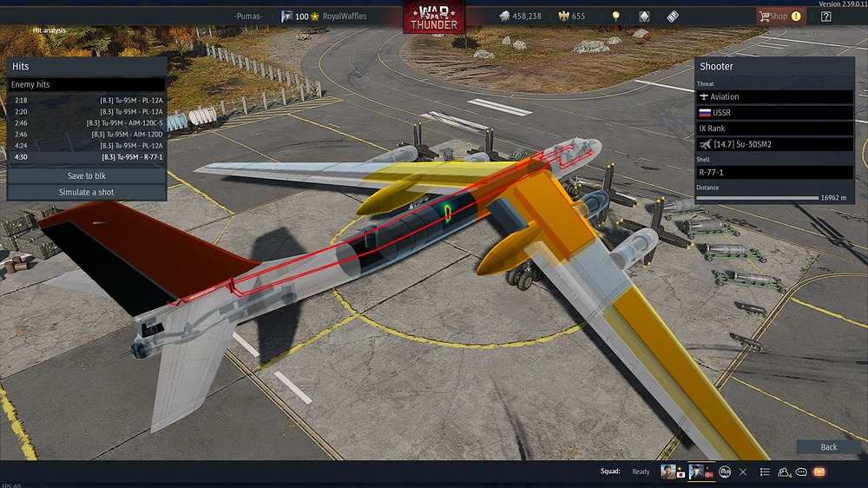Screen dimensions: 868x488
Task: Open Silver Lions balance 458,238
Action: 520,16
